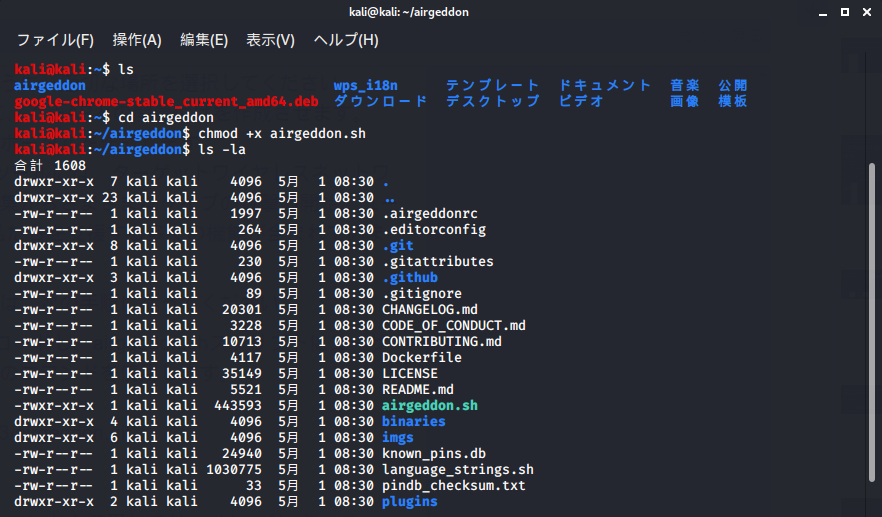This screenshot has width=882, height=517.
Task: Click the green airgeddon.sh executable name
Action: 430,406
